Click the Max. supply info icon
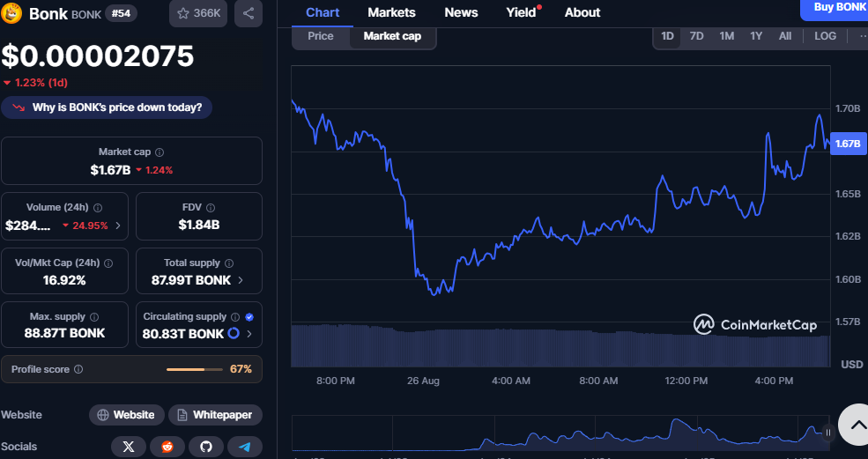Screen dimensions: 868x459 point(94,317)
